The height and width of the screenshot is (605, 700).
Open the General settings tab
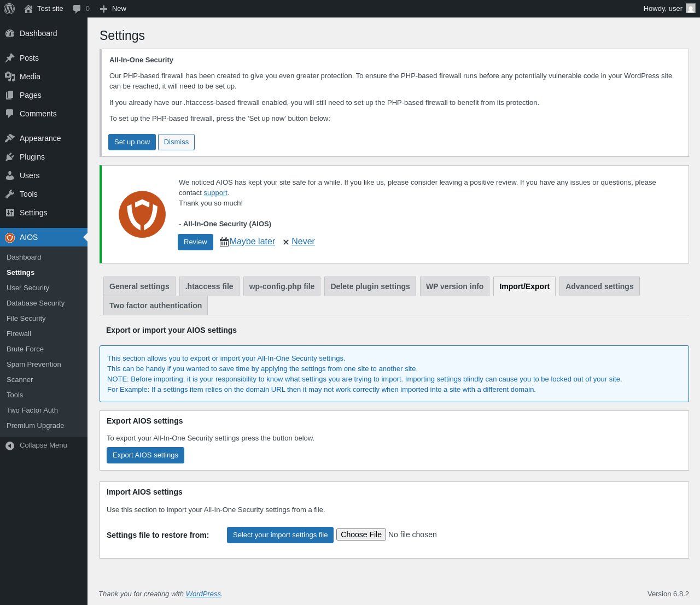tap(139, 286)
